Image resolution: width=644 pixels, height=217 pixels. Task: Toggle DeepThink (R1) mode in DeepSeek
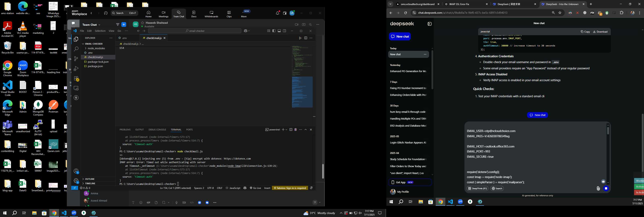[x=477, y=188]
